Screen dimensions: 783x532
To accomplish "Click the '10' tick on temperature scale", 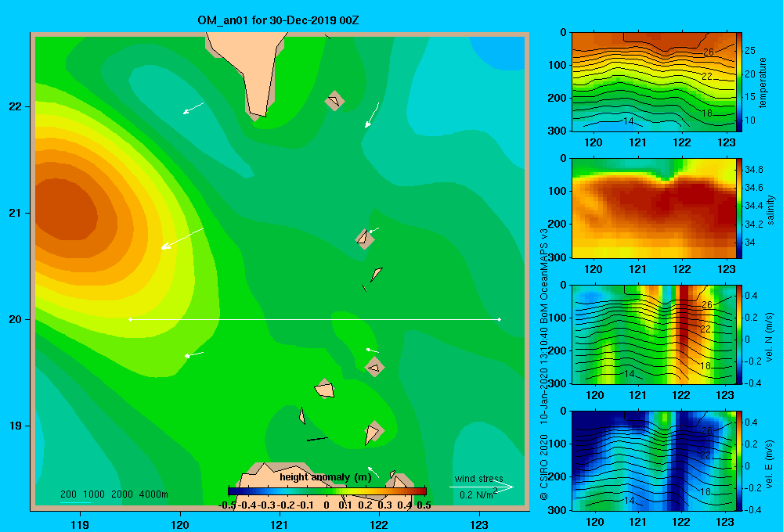I will coord(749,120).
